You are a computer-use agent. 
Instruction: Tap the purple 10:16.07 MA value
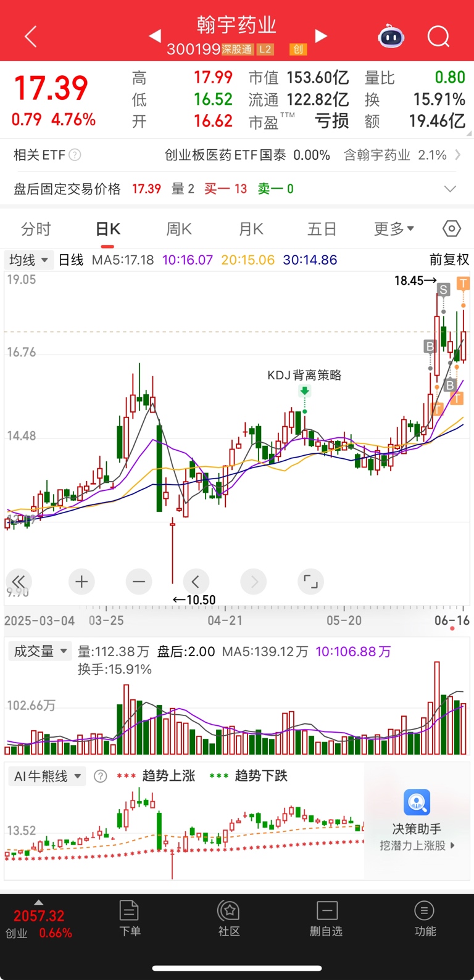coord(188,260)
